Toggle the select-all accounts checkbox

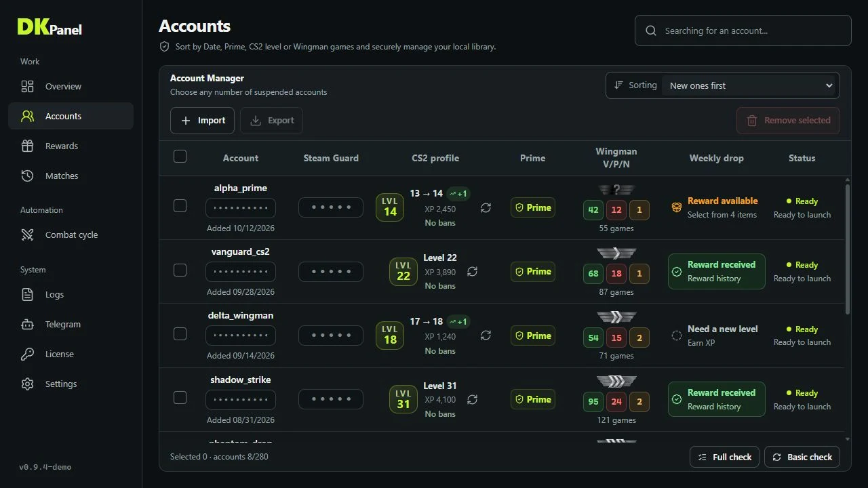(180, 157)
